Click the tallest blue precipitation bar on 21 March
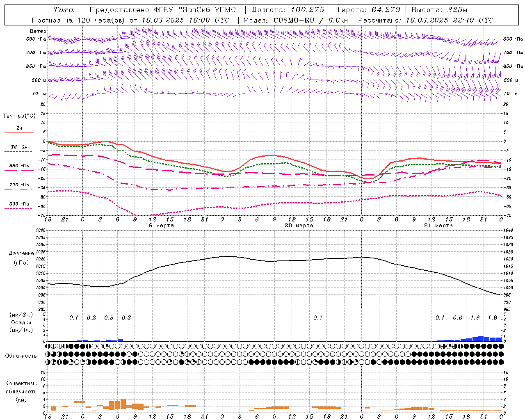Image resolution: width=525 pixels, height=420 pixels. click(481, 339)
